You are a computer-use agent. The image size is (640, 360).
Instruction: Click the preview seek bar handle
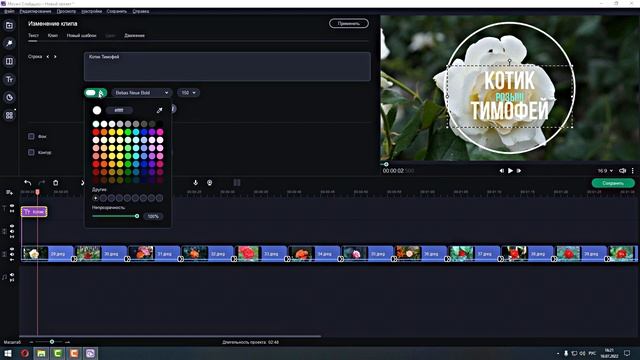click(x=386, y=164)
